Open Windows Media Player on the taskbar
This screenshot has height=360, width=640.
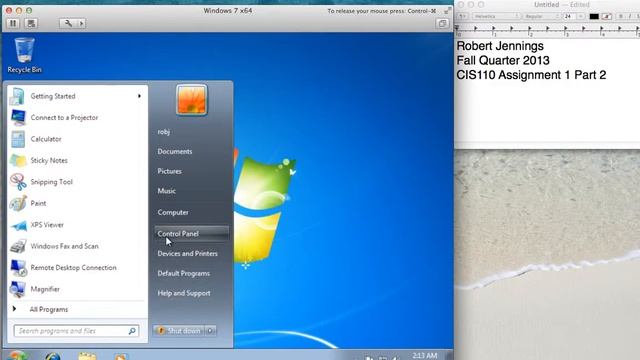point(121,357)
